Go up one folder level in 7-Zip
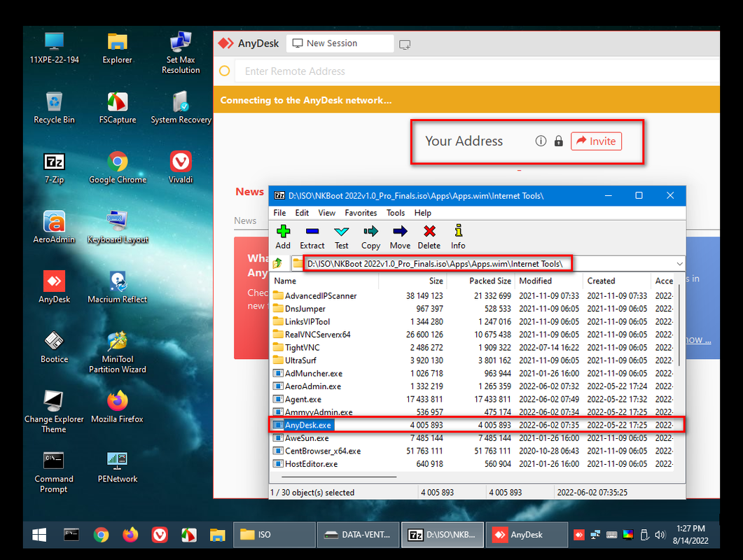743x560 pixels. click(278, 263)
